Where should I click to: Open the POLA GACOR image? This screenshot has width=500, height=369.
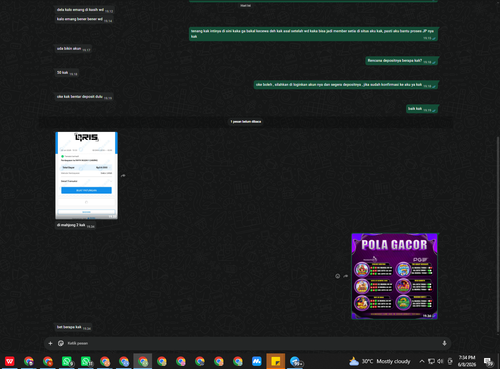pos(394,276)
